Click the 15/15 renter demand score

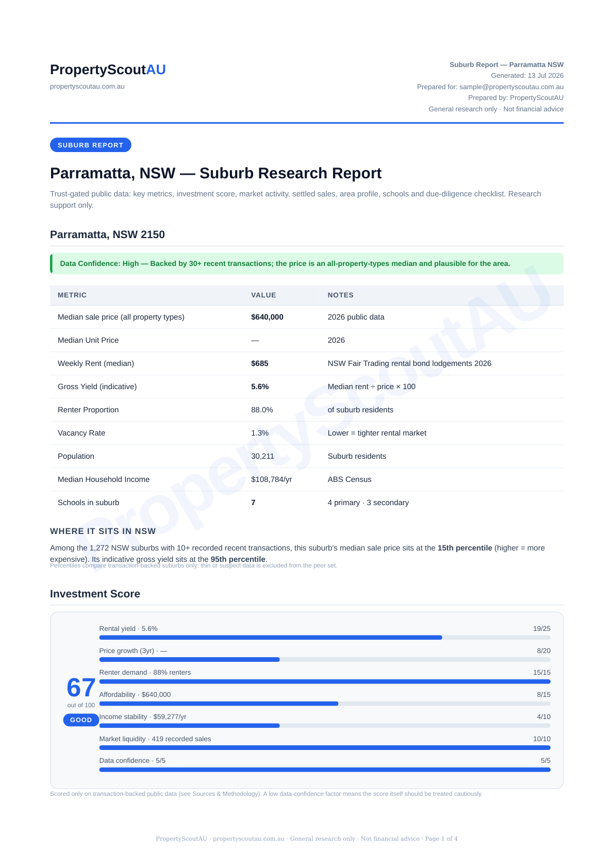pyautogui.click(x=542, y=673)
